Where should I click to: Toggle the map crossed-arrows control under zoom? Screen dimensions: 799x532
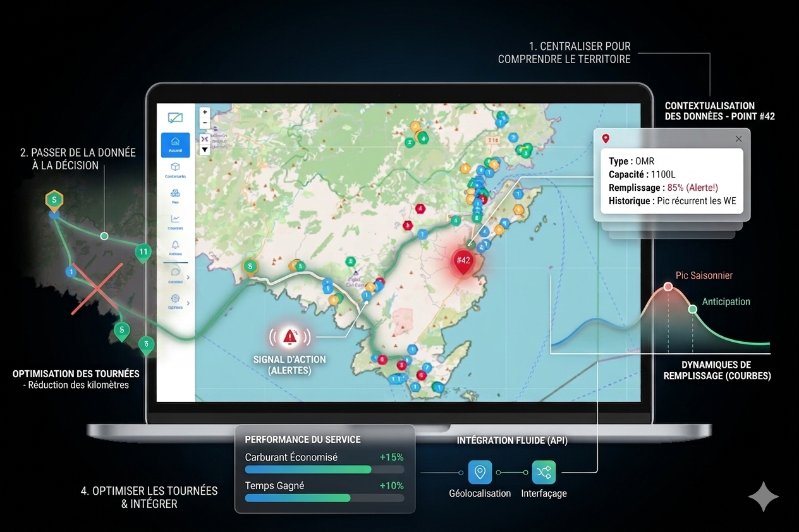(205, 138)
